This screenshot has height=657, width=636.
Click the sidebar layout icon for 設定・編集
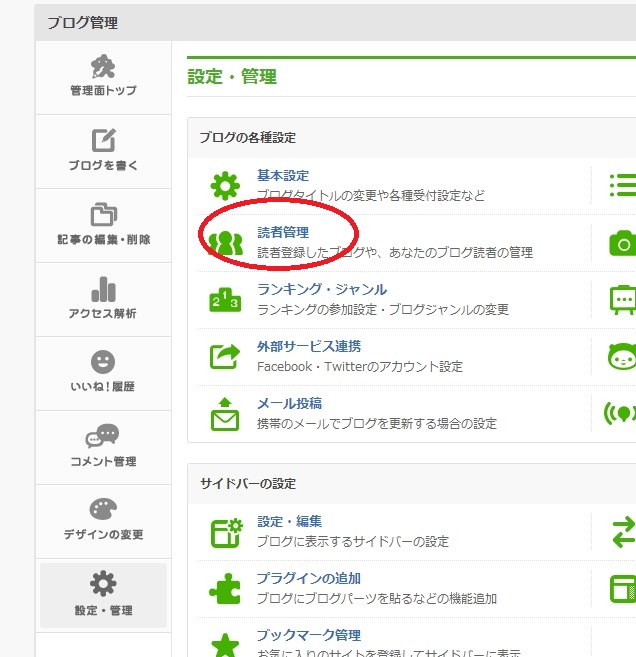point(225,532)
